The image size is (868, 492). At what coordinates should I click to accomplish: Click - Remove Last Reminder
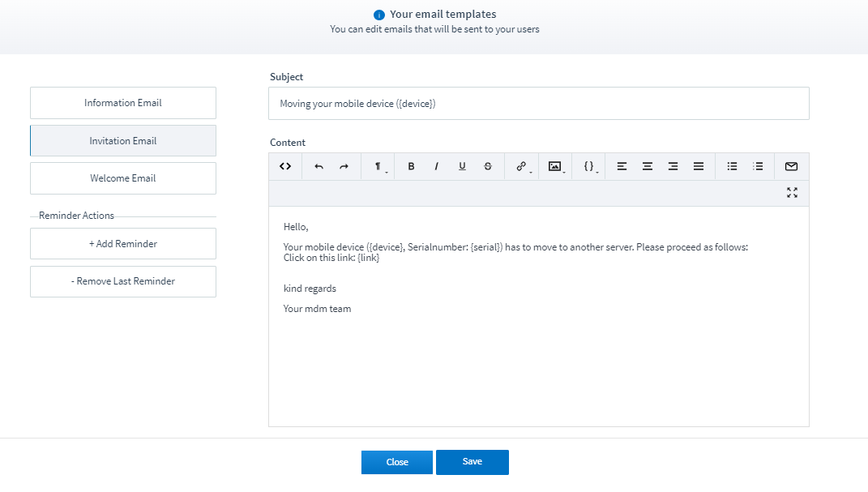123,281
